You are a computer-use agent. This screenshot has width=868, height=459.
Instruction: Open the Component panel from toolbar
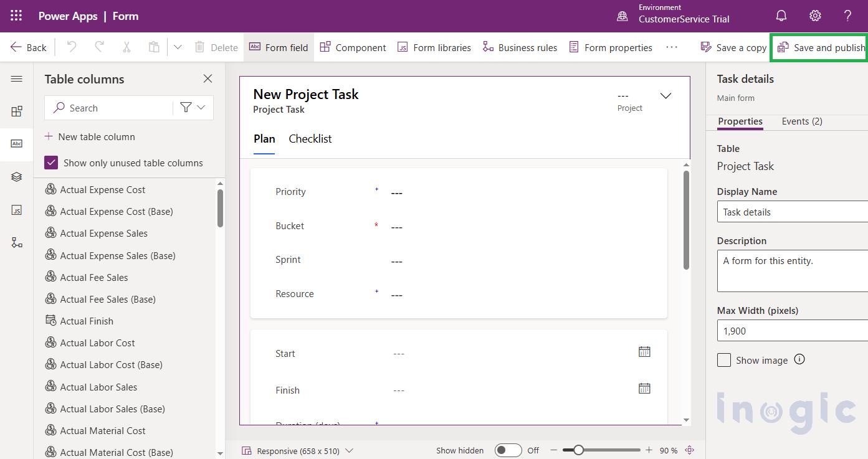click(x=353, y=47)
